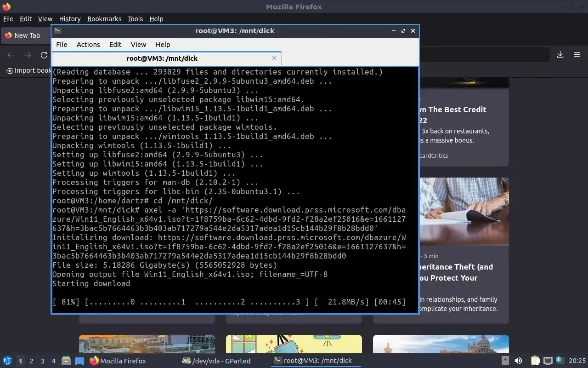Image resolution: width=588 pixels, height=368 pixels.
Task: Click 'Opening output file Win11_English_x64v1.iso' line
Action: pyautogui.click(x=190, y=275)
